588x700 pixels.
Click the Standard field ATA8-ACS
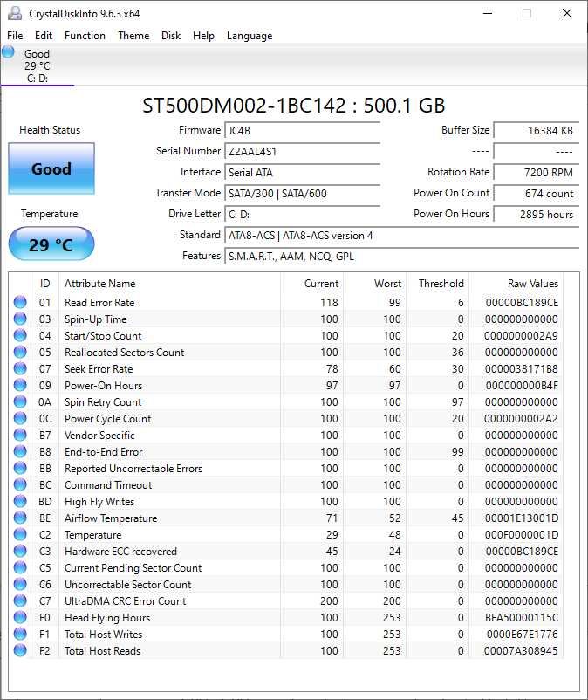click(402, 236)
